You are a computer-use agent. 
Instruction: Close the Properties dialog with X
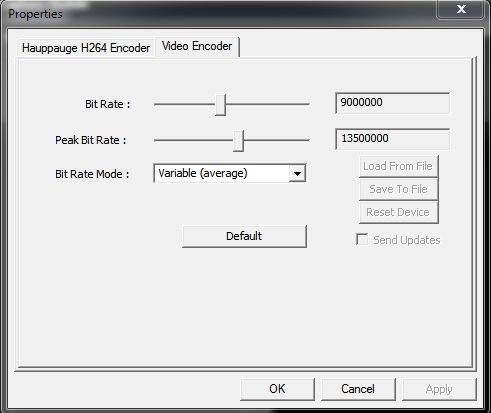coord(461,9)
